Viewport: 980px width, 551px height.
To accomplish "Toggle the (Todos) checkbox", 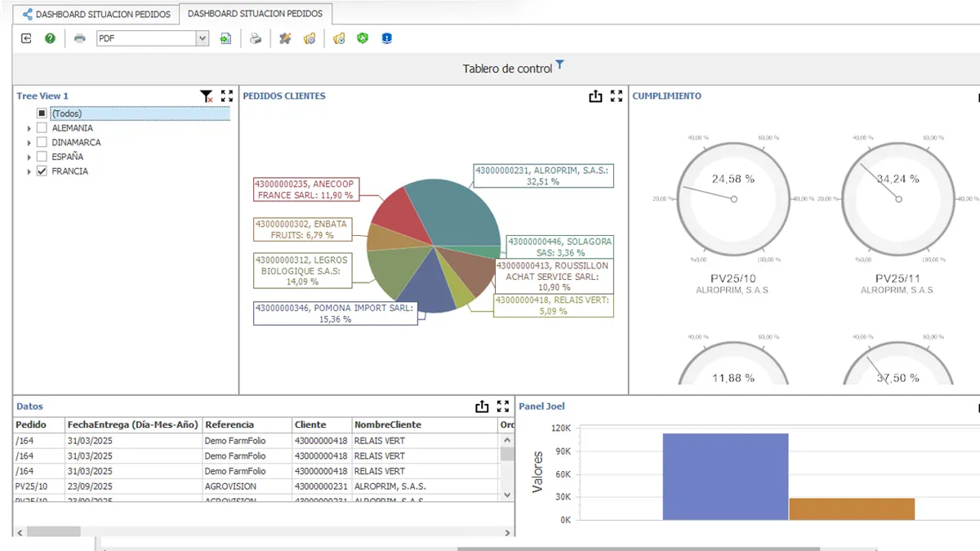I will point(42,113).
